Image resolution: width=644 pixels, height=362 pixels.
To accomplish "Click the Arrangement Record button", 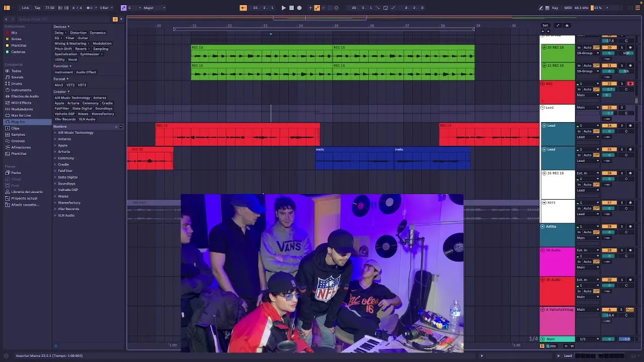I will pos(299,8).
